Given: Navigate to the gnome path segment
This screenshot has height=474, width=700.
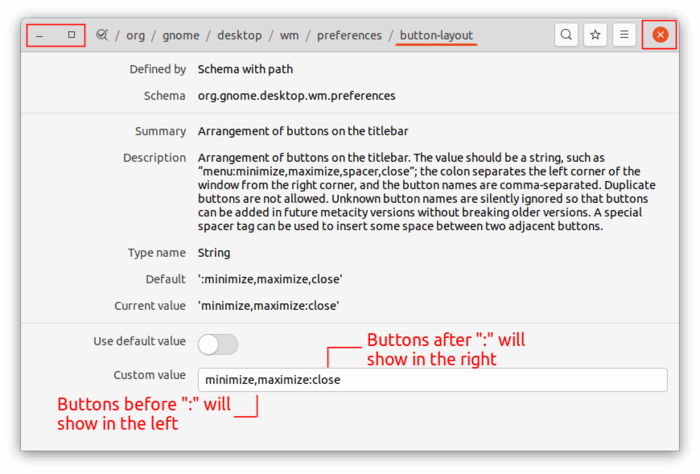Looking at the screenshot, I should [181, 35].
